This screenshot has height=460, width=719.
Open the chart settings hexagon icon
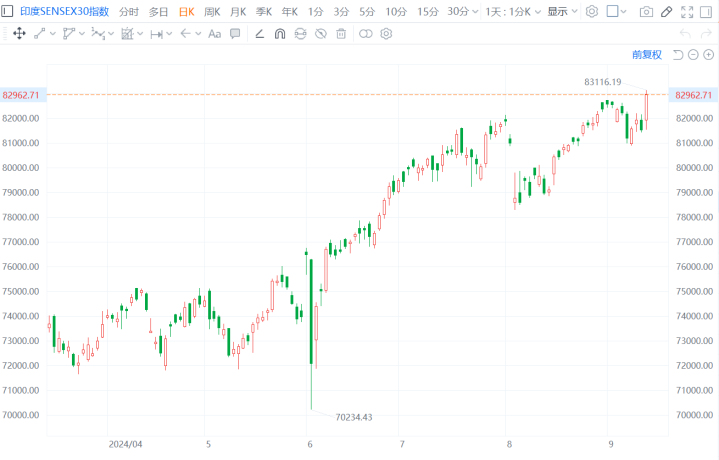coord(592,12)
